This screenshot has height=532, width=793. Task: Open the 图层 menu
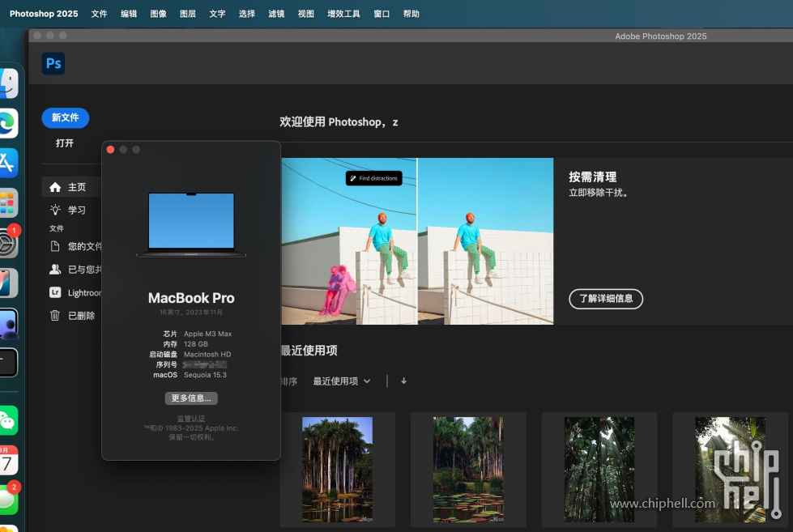coord(188,14)
